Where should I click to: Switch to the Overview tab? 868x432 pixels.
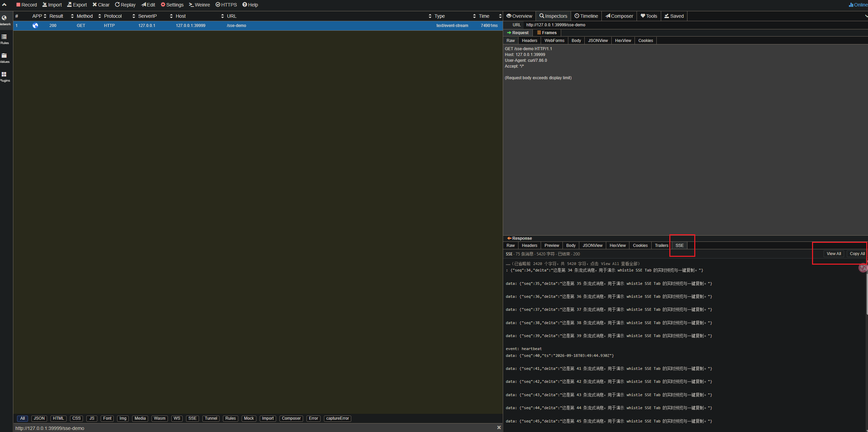tap(519, 16)
